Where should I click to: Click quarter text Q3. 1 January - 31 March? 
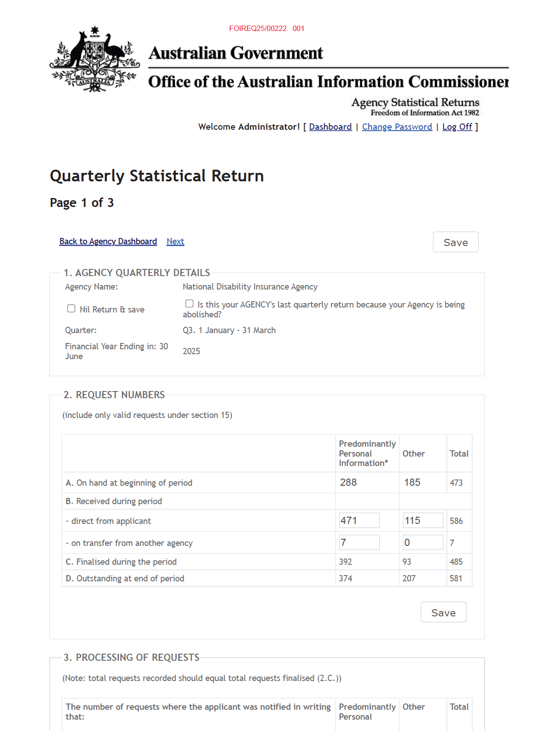[229, 330]
